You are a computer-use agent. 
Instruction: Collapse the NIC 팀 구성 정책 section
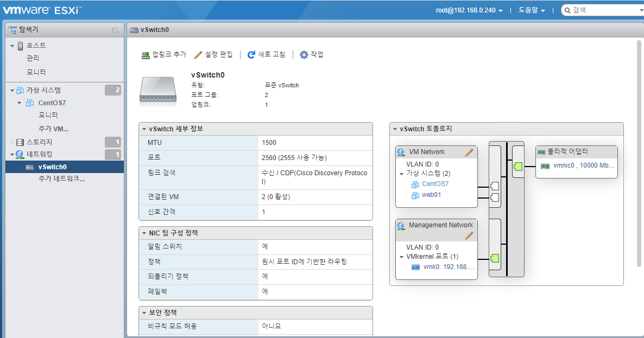click(x=144, y=233)
